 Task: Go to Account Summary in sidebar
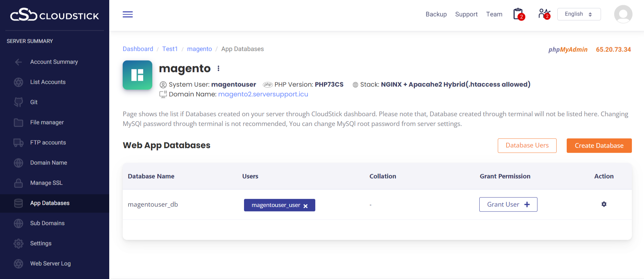(54, 62)
